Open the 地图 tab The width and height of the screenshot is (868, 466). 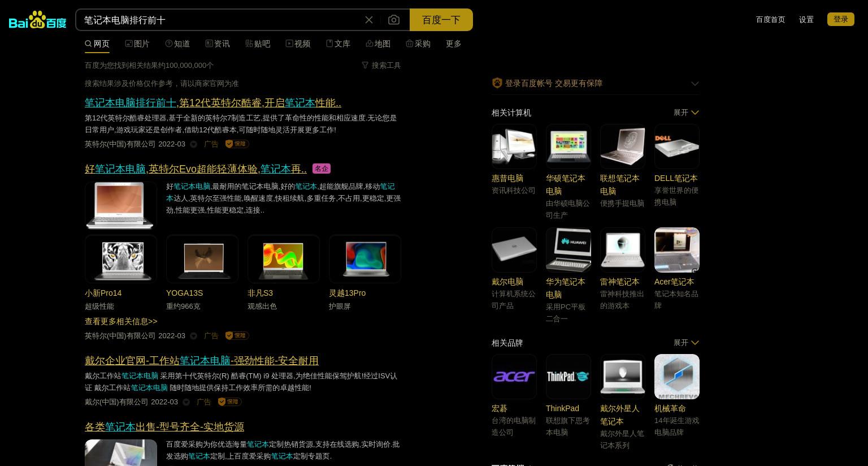tap(378, 44)
